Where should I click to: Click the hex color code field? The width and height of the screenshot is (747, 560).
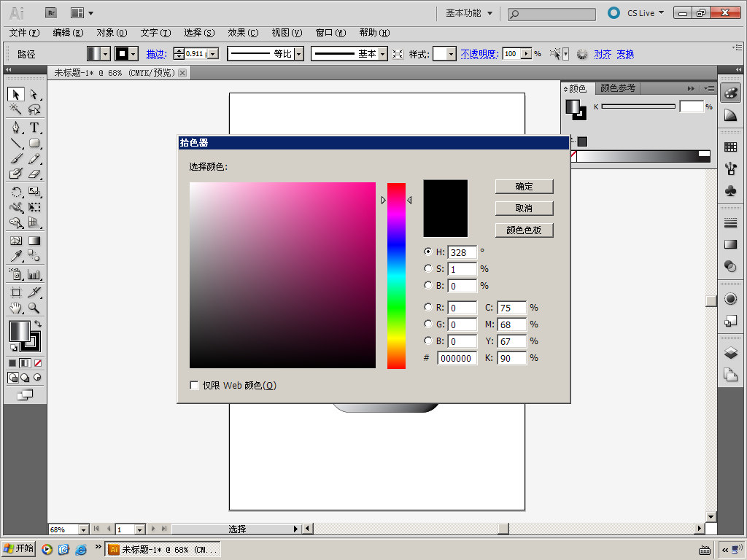tap(457, 358)
